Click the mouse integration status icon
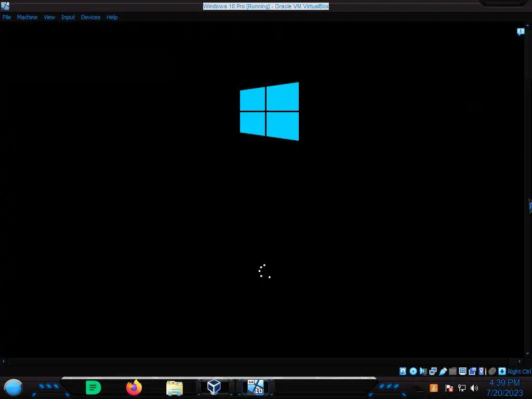The width and height of the screenshot is (532, 399). pos(493,371)
